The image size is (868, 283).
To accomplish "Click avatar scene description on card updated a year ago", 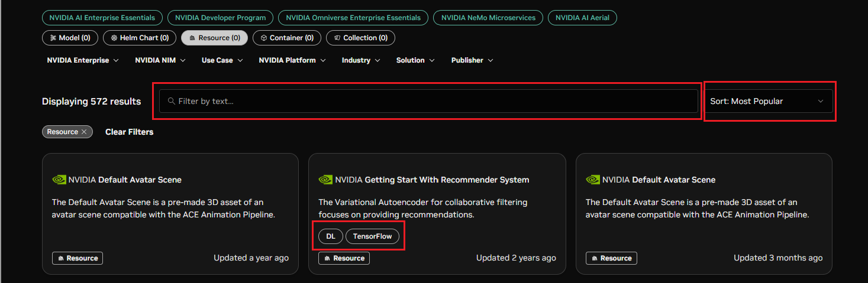I will tap(164, 209).
